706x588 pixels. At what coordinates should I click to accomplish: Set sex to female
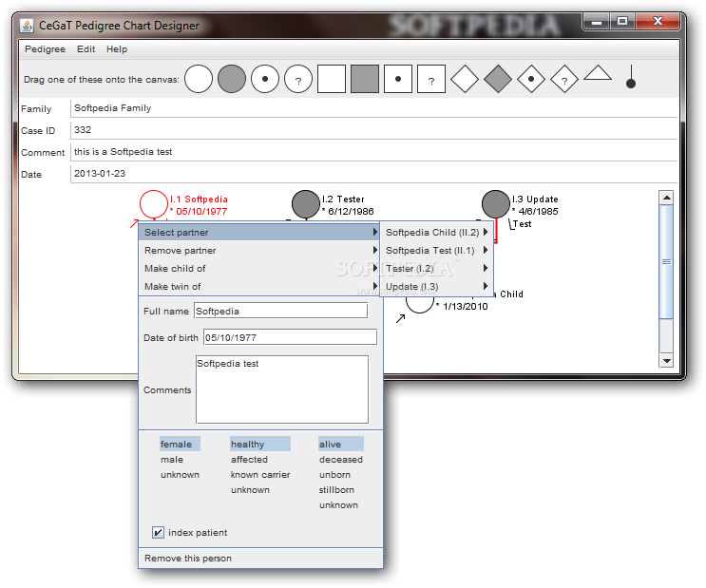pyautogui.click(x=180, y=444)
